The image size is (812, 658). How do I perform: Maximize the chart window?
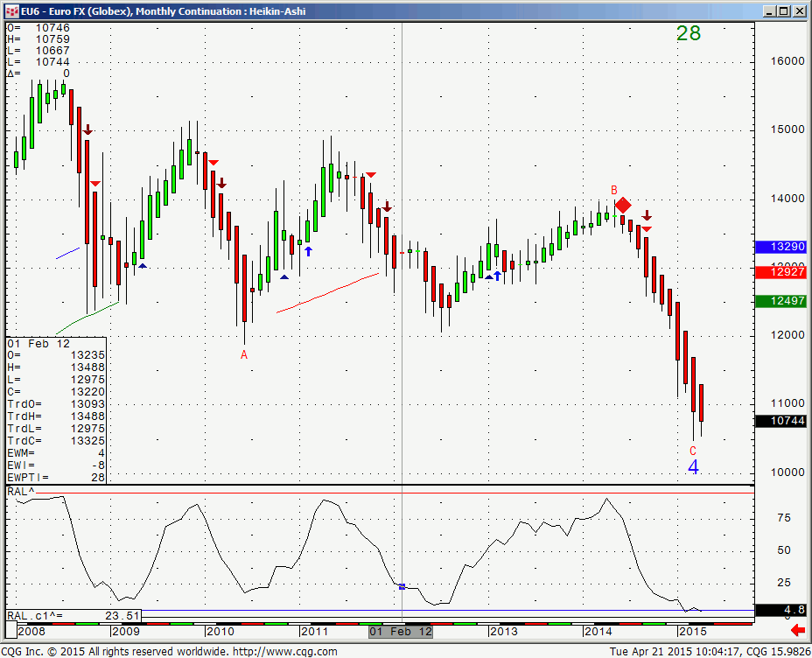click(x=784, y=10)
